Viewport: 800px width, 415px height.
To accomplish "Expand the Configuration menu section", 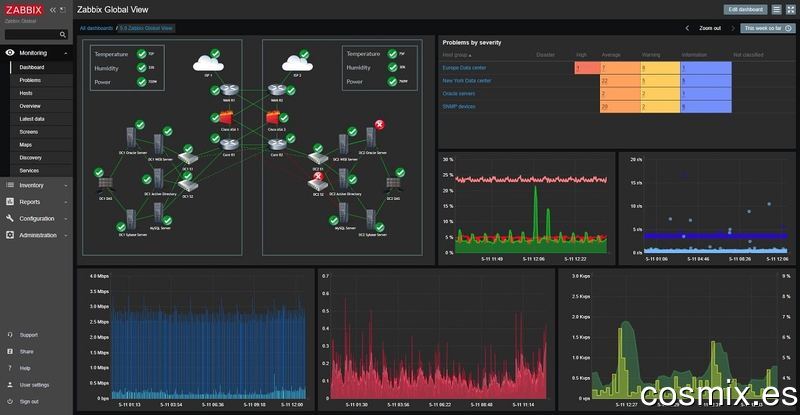I will pyautogui.click(x=36, y=218).
